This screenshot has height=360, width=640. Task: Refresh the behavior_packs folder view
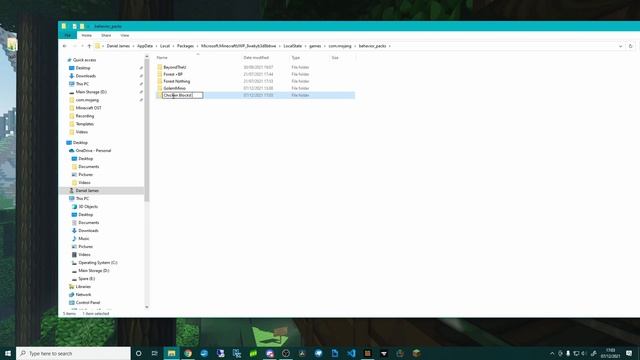point(630,46)
